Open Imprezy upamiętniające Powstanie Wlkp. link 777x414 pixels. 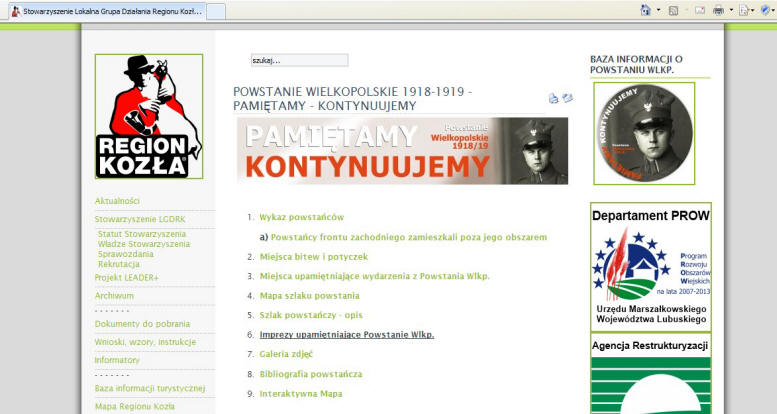click(x=347, y=335)
